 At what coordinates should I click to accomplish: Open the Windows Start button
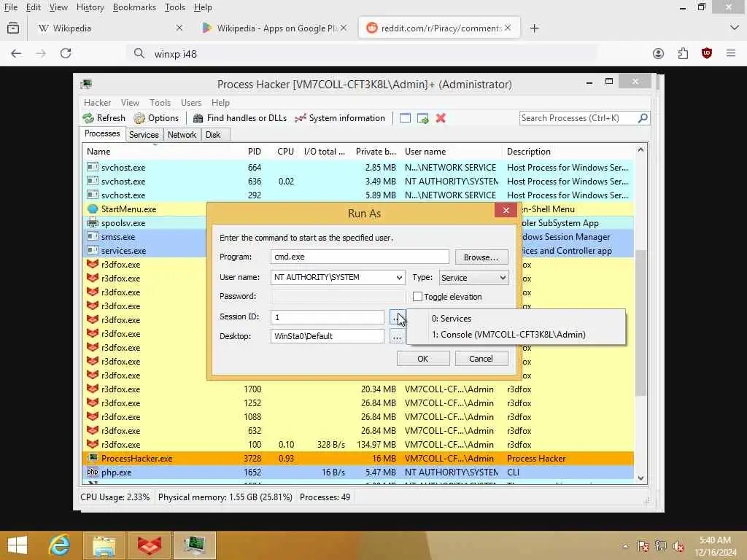[x=18, y=545]
